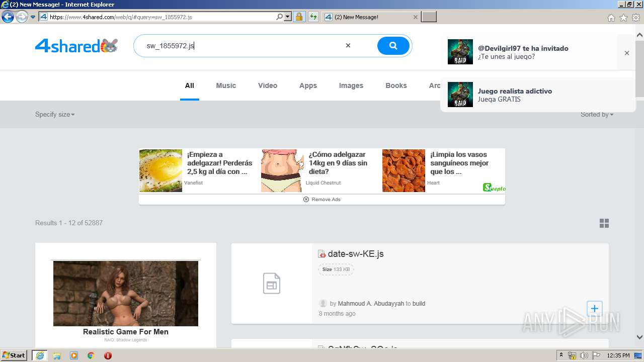
Task: Open the file explorer taskbar icon
Action: click(57, 355)
